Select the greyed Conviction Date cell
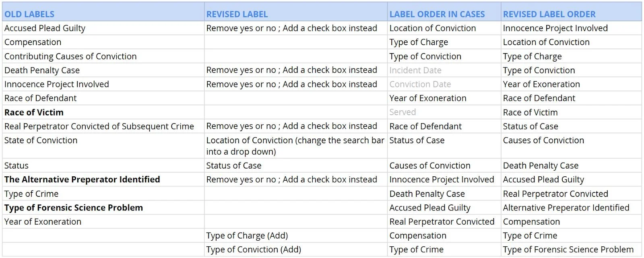644x258 pixels. tap(444, 84)
